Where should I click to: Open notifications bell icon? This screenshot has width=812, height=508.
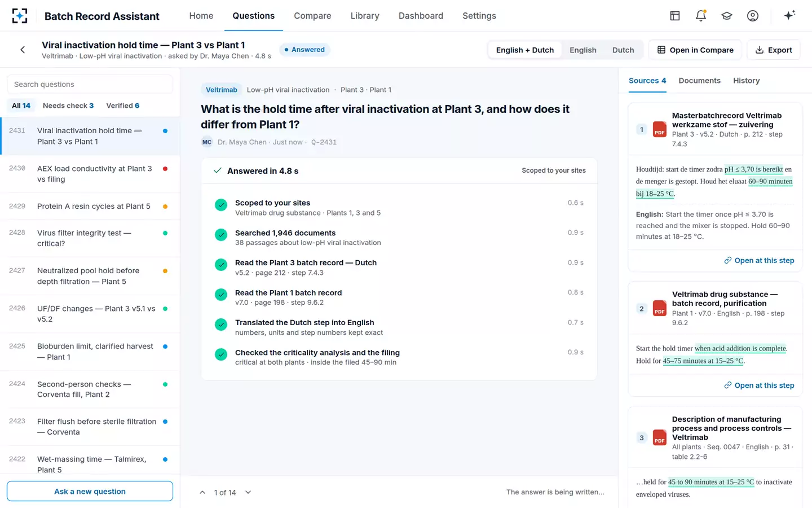coord(701,16)
